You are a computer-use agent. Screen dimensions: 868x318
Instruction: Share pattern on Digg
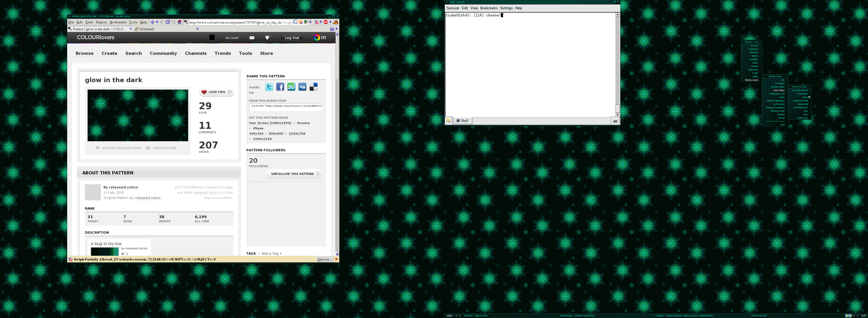point(302,87)
